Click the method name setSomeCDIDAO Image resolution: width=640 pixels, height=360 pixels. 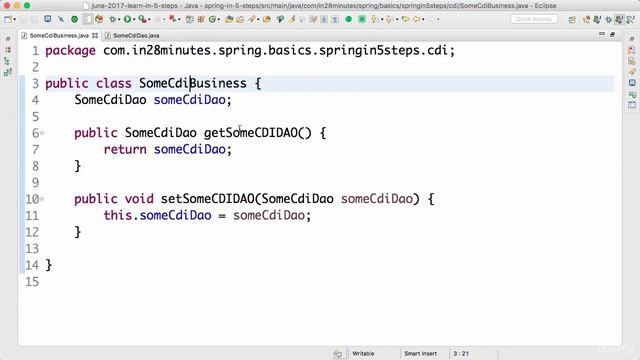(x=208, y=199)
